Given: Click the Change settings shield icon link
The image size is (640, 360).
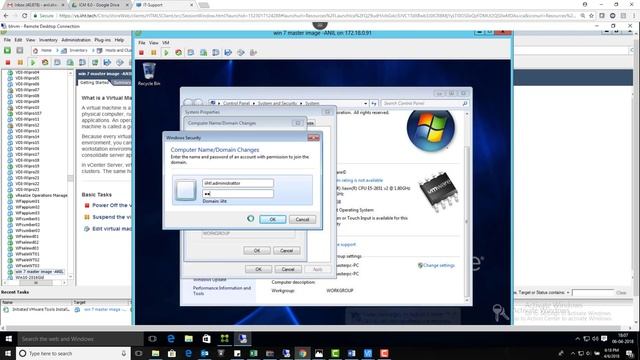Looking at the screenshot, I should point(436,265).
